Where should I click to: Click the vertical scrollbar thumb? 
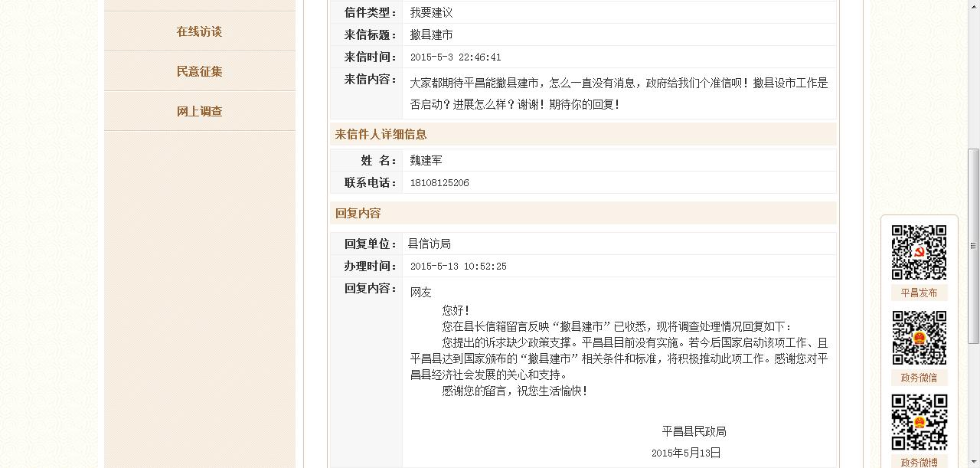[973, 245]
